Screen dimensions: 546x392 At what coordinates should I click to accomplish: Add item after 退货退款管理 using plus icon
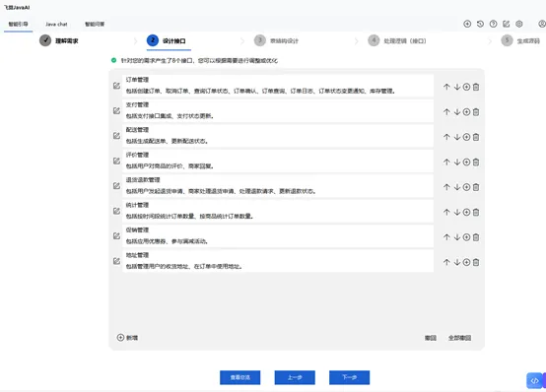(x=466, y=187)
